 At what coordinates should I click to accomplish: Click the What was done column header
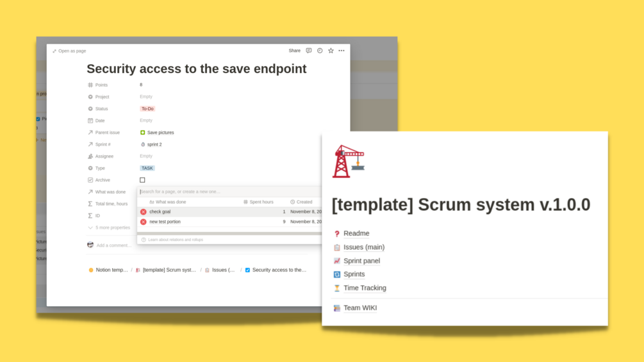168,202
